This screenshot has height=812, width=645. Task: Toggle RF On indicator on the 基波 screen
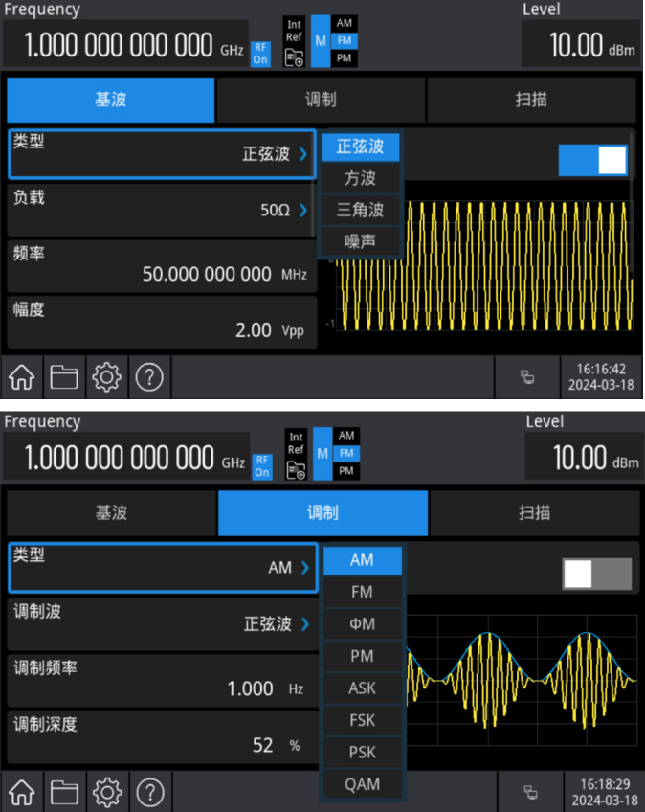(260, 54)
